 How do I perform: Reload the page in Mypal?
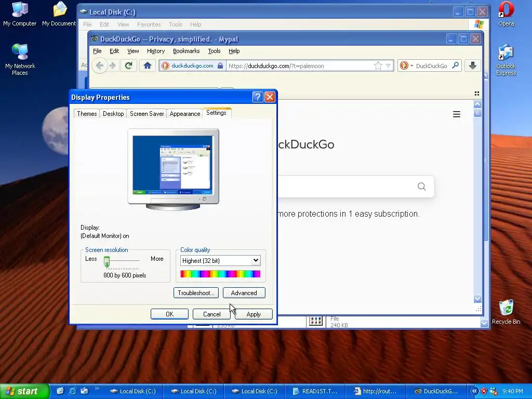129,65
